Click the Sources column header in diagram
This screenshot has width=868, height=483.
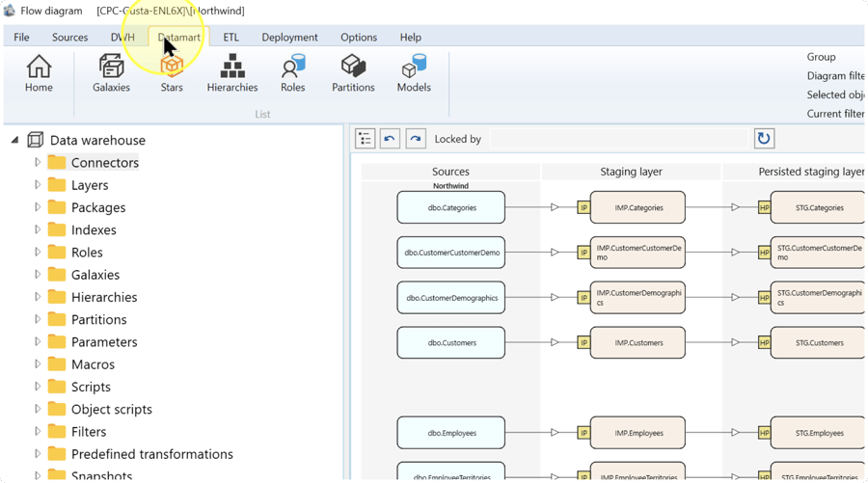(x=450, y=172)
